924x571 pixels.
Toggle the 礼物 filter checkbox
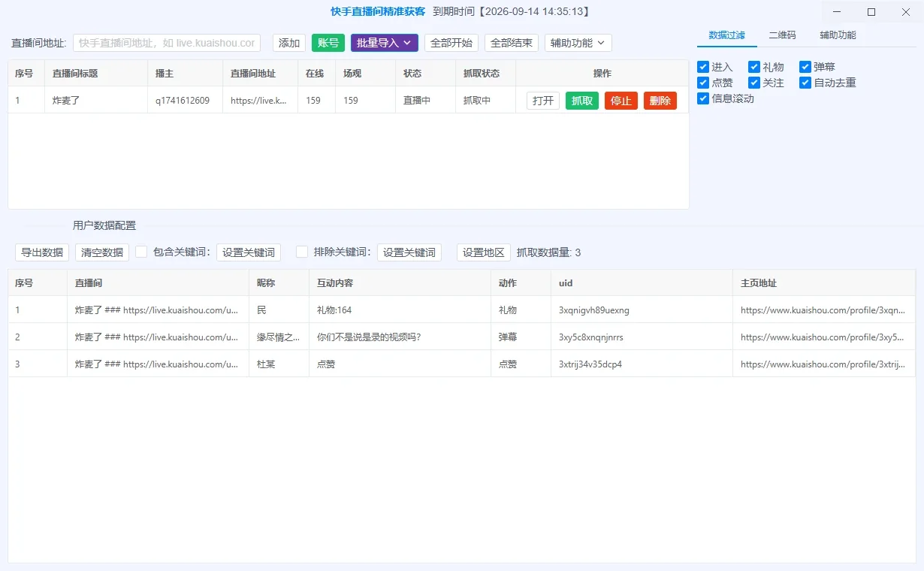tap(754, 67)
